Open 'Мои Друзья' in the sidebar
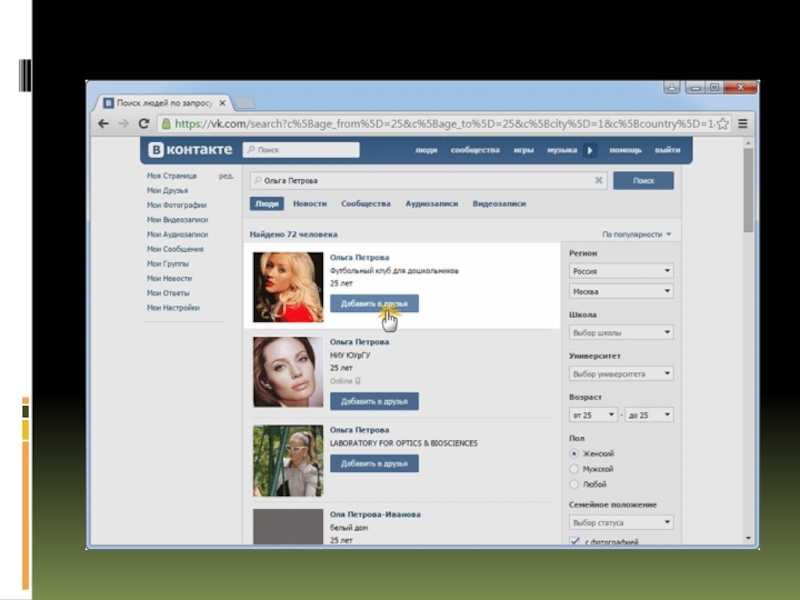800x600 pixels. tap(167, 190)
